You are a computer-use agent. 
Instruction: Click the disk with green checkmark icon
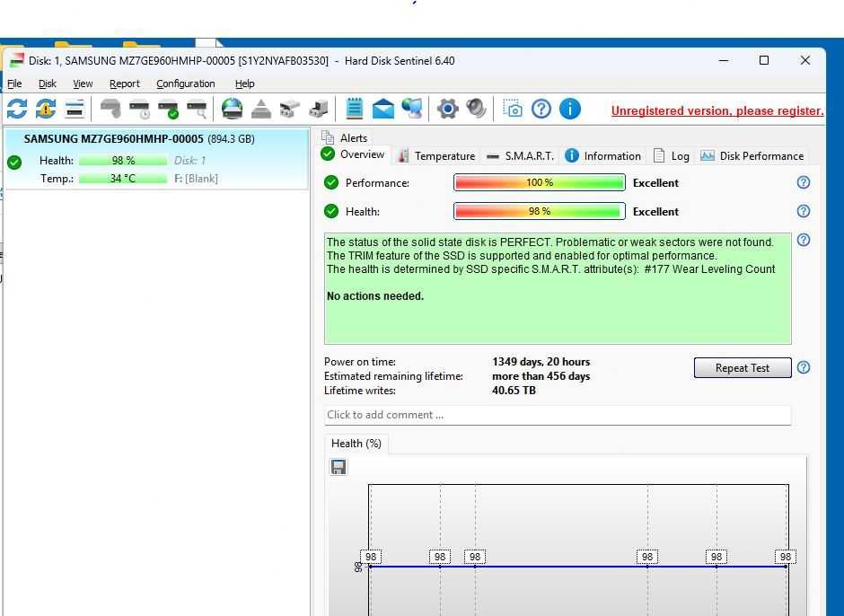[168, 110]
